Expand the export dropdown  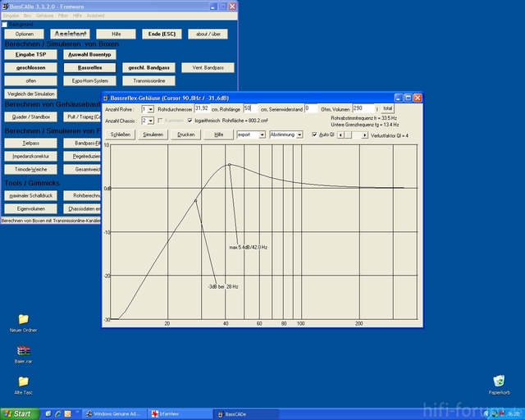(x=262, y=135)
